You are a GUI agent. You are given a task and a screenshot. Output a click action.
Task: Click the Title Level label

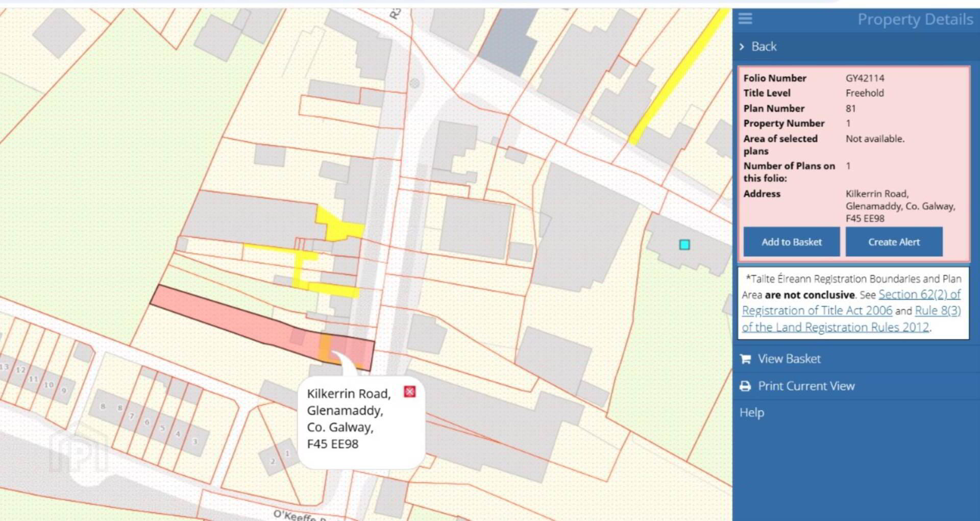[x=767, y=93]
